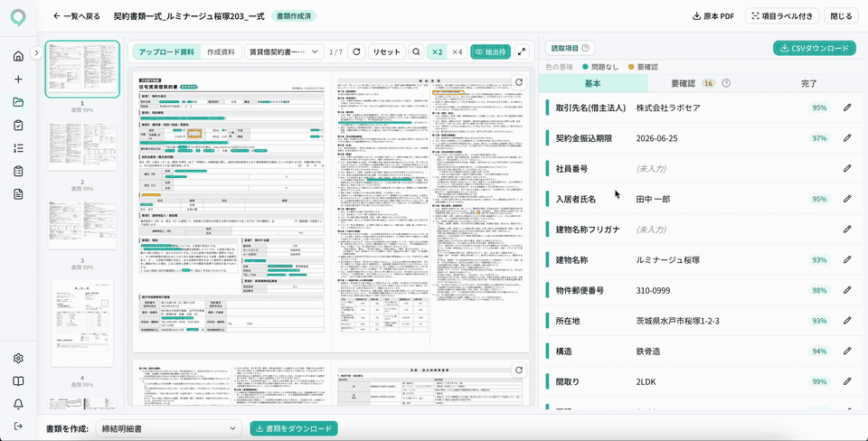Open the book manual icon in sidebar

tap(18, 381)
